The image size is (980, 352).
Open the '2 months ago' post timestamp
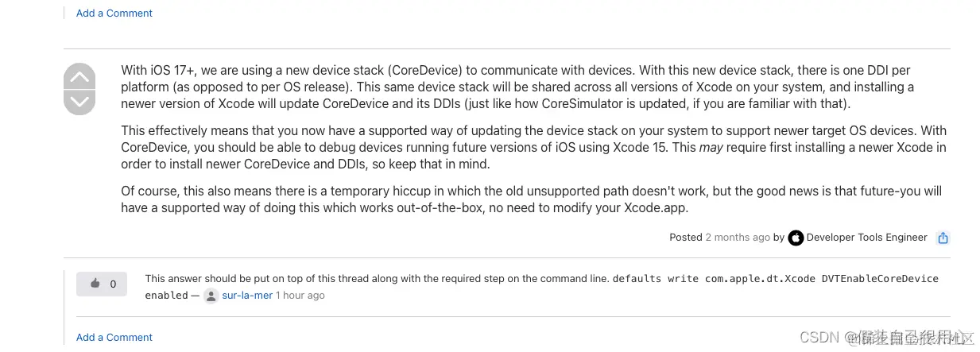click(738, 237)
